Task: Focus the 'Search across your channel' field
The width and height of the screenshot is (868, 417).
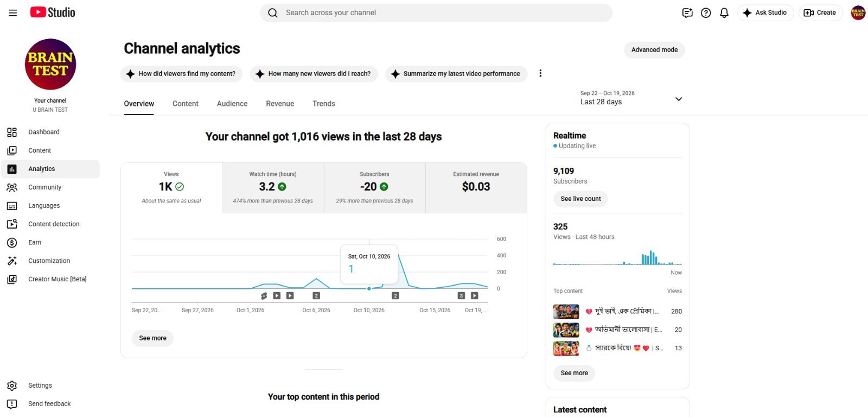Action: (x=436, y=12)
